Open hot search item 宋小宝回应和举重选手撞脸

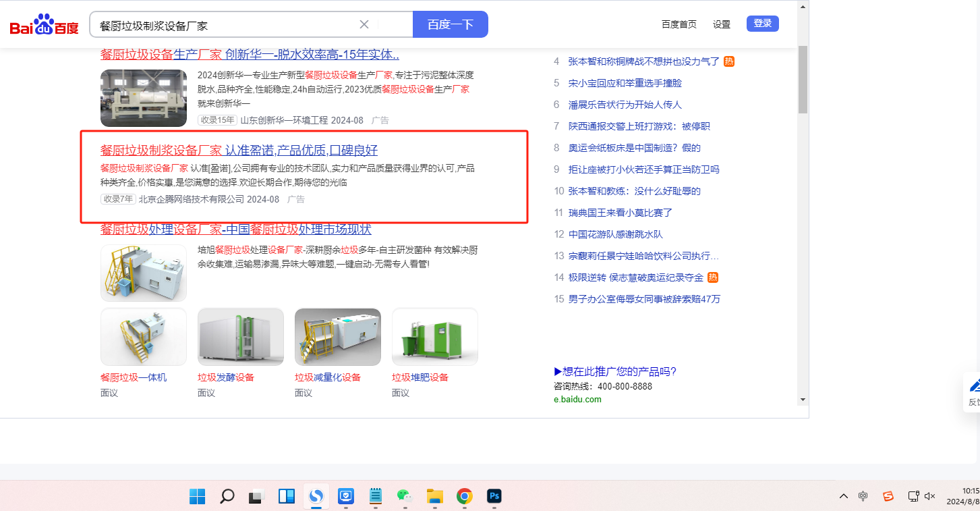pyautogui.click(x=625, y=83)
